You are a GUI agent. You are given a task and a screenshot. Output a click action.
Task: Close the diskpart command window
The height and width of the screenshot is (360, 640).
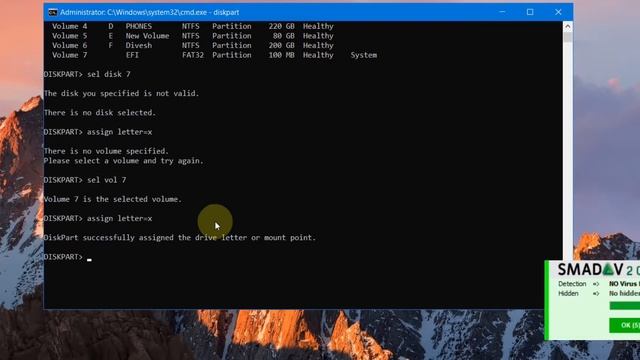click(x=558, y=12)
